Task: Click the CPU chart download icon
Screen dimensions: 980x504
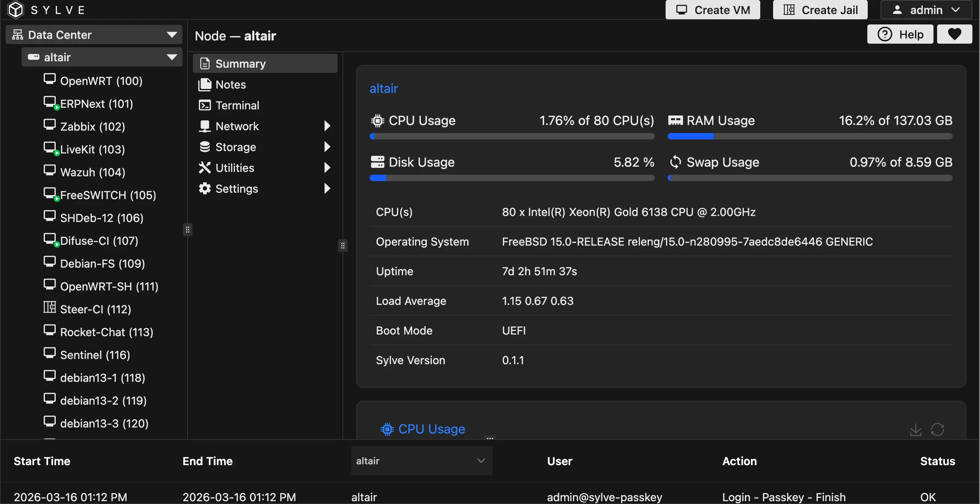Action: 915,429
